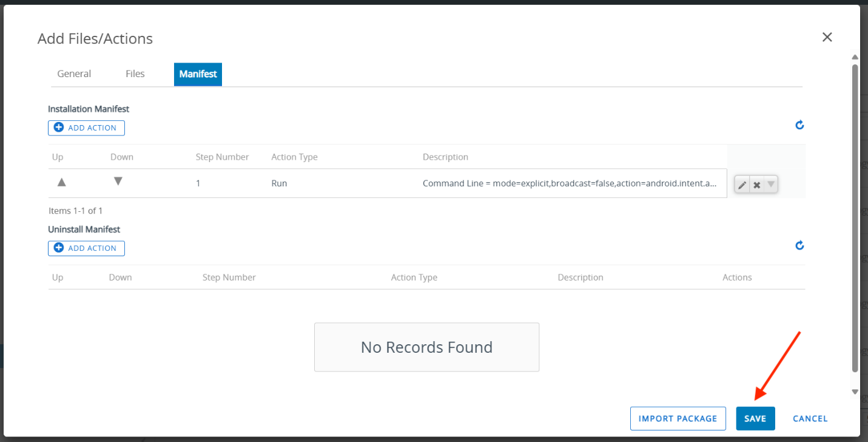Viewport: 868px width, 442px height.
Task: Move step 1 up with the up arrow
Action: click(x=61, y=183)
